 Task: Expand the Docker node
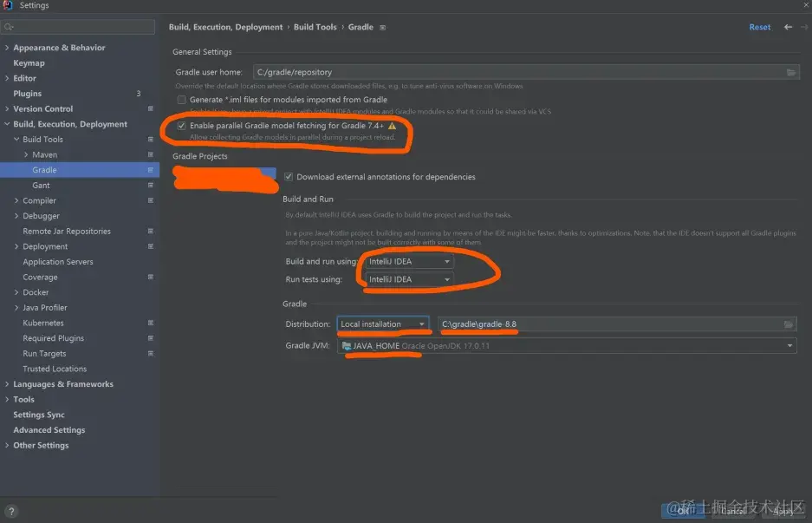(x=16, y=292)
